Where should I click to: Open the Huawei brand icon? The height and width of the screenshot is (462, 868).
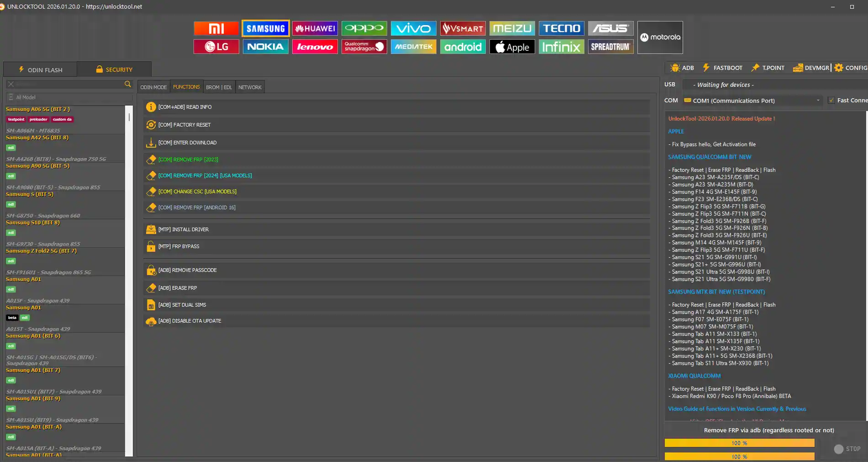315,28
